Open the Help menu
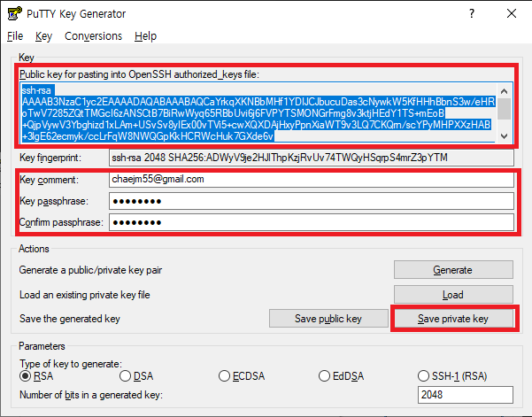 (145, 36)
